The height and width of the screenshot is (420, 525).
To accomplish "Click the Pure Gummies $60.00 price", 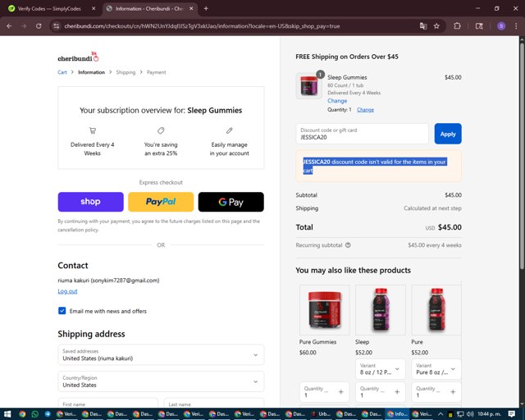I will coord(308,353).
